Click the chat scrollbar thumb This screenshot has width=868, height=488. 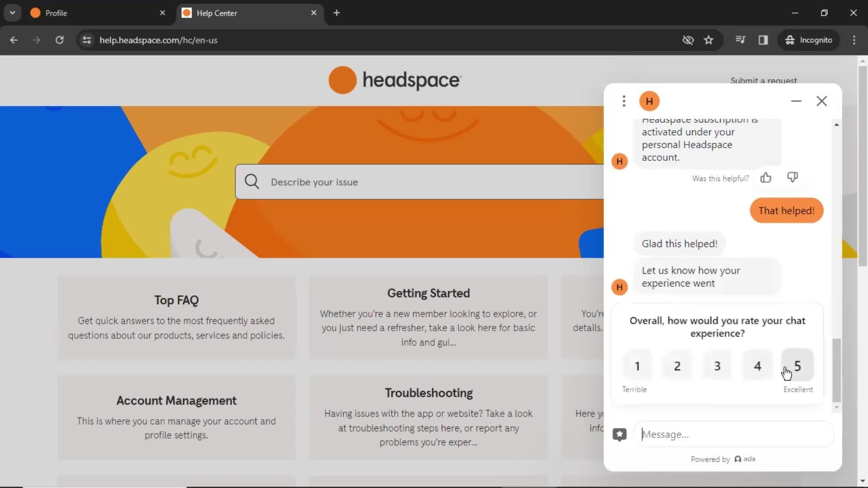[836, 370]
